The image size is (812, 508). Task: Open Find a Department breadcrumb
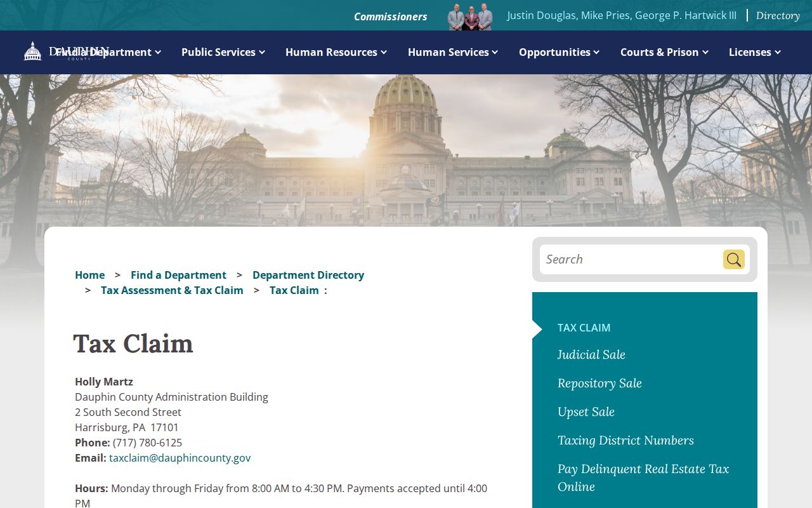coord(178,275)
